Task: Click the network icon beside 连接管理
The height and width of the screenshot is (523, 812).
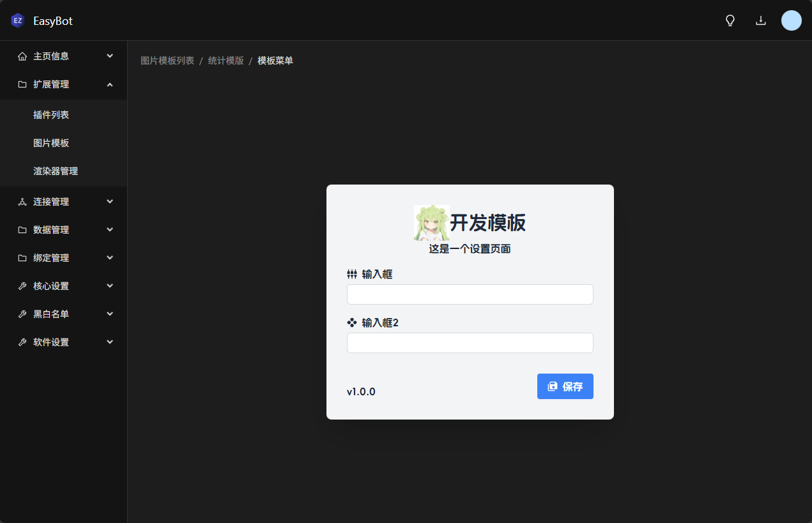Action: [x=22, y=202]
